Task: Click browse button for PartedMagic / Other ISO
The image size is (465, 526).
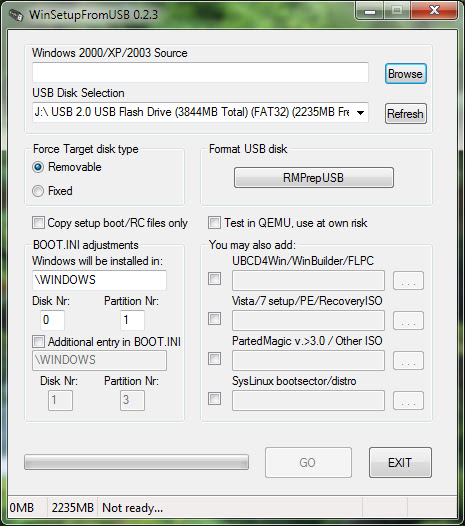Action: coord(408,361)
